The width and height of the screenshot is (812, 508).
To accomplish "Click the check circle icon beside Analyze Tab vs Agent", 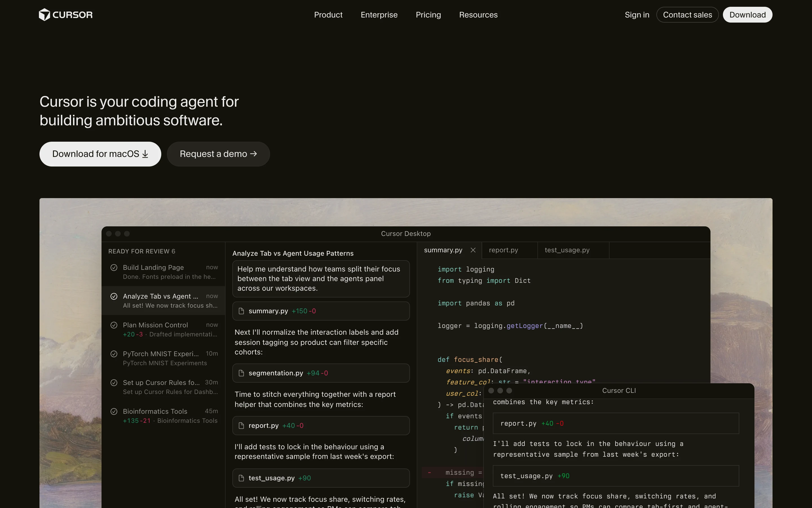I will [x=114, y=296].
